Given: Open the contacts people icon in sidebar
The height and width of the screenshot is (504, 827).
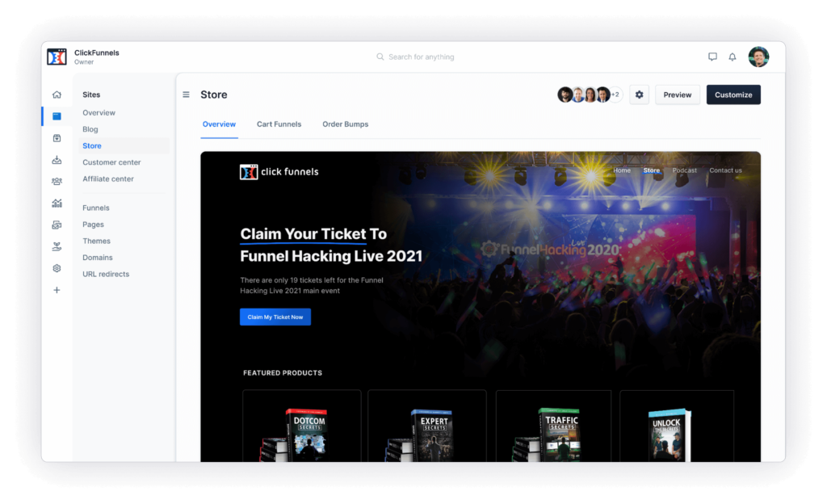Looking at the screenshot, I should [x=57, y=182].
